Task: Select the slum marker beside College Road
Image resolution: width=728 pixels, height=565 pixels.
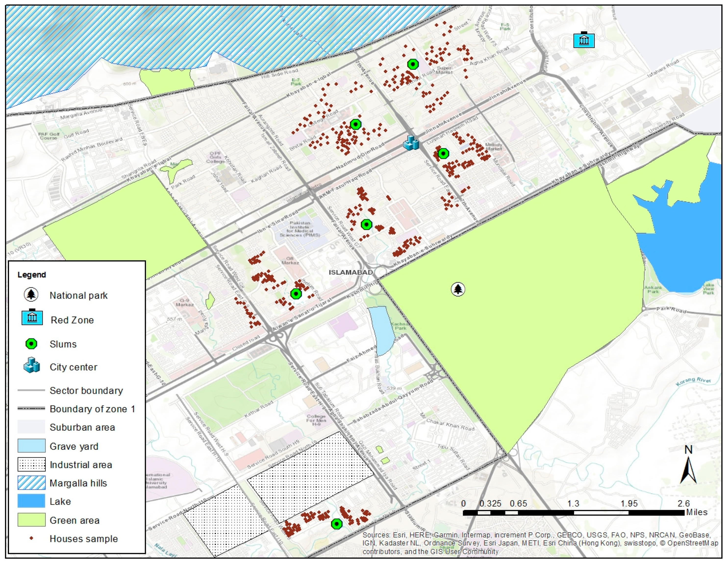Action: 356,125
